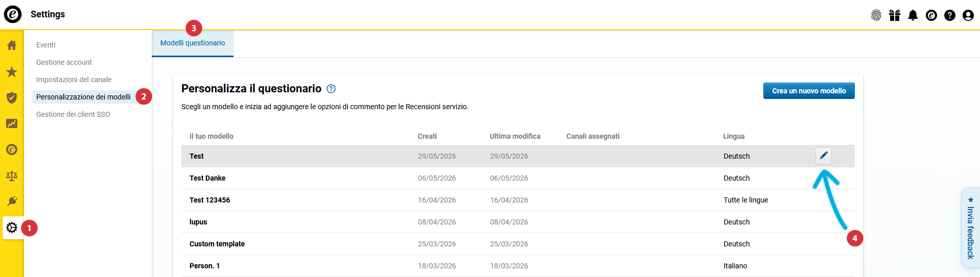Click the info icon beside Personalizza il questionario
This screenshot has width=980, height=277.
[x=331, y=89]
